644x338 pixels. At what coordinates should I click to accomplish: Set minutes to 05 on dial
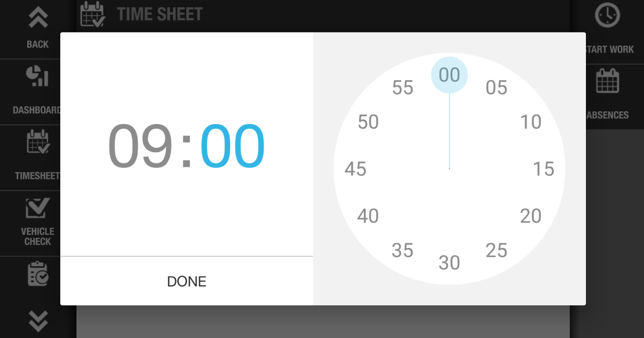pos(496,88)
